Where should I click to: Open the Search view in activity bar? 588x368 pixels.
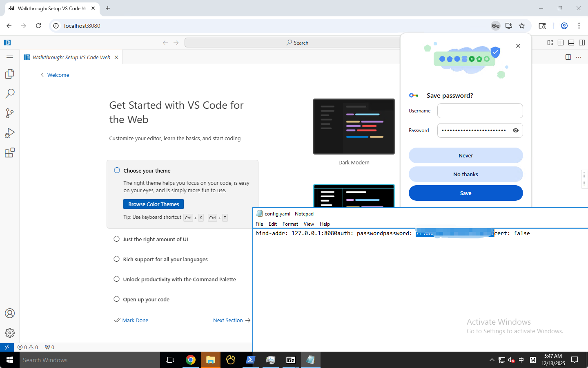point(10,94)
